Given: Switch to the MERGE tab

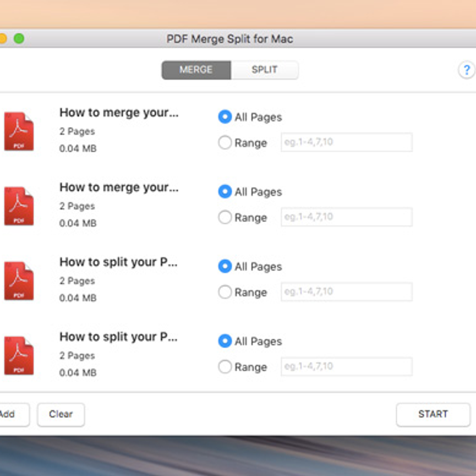Looking at the screenshot, I should [x=196, y=70].
